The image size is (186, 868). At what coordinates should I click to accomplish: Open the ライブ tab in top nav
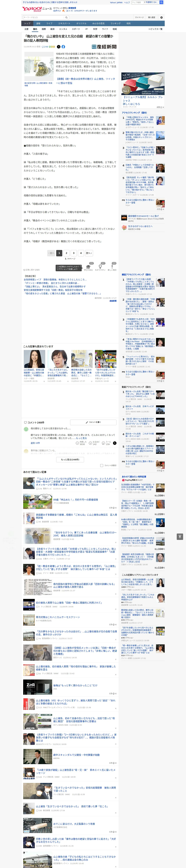pos(49,24)
